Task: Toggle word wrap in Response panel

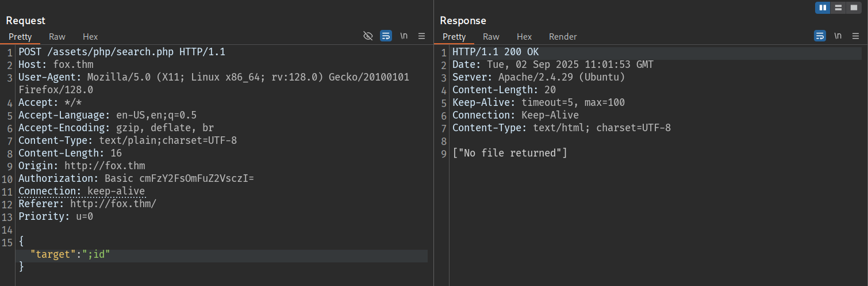Action: (x=820, y=36)
